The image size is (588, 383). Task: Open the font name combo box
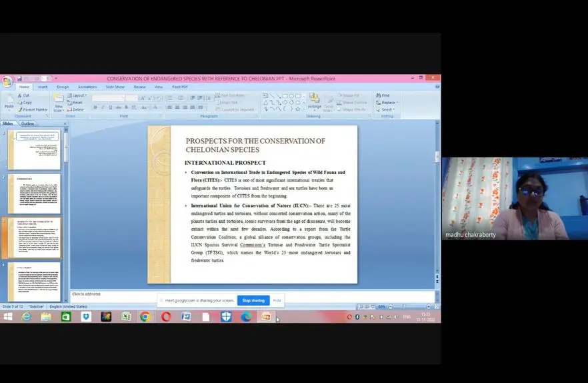point(108,98)
